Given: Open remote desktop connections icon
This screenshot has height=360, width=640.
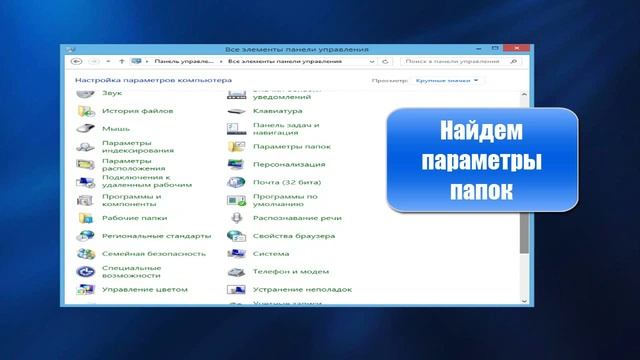Looking at the screenshot, I should click(x=86, y=182).
